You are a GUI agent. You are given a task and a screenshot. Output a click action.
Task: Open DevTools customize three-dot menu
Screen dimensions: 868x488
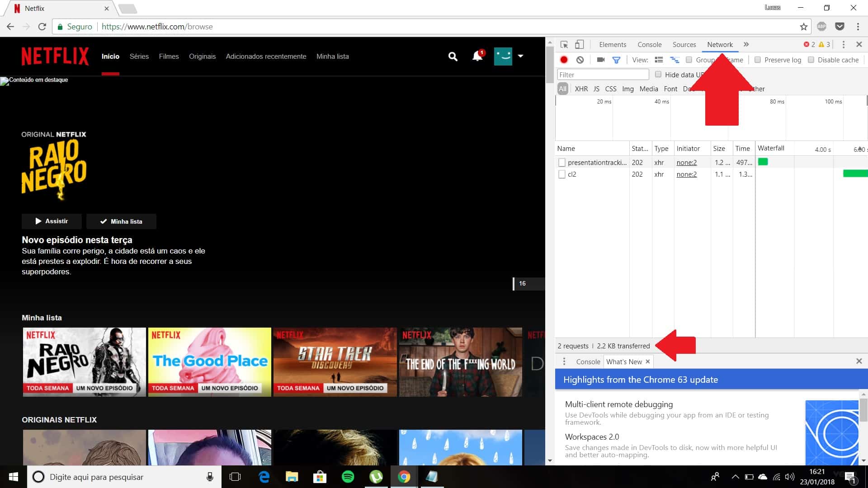[x=843, y=44]
